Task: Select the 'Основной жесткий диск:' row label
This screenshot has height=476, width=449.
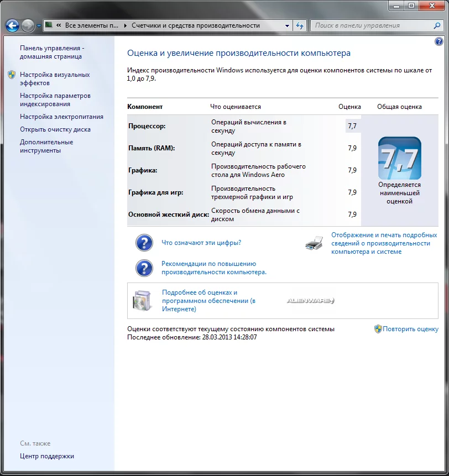Action: [x=169, y=215]
